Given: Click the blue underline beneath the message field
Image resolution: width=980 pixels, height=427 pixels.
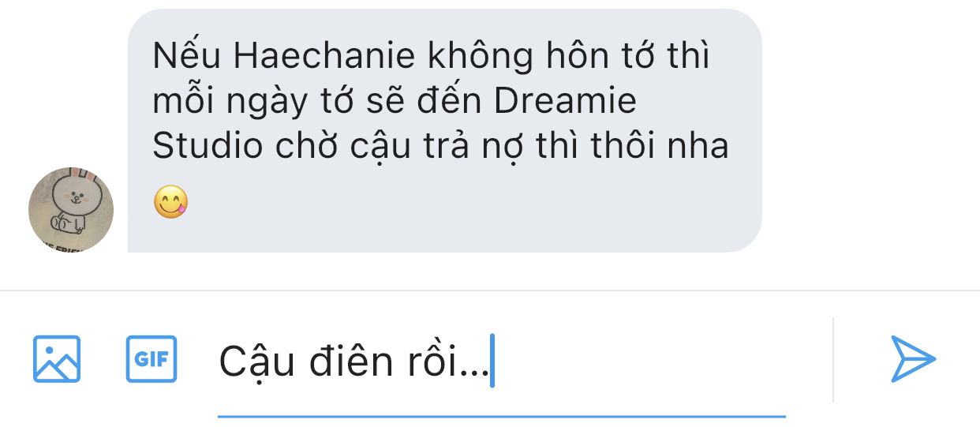Looking at the screenshot, I should click(502, 415).
